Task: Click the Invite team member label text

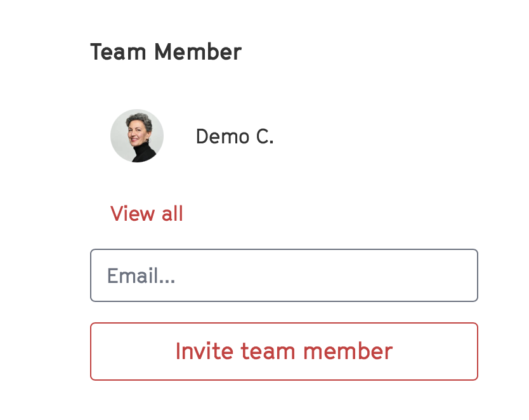Action: pos(284,351)
